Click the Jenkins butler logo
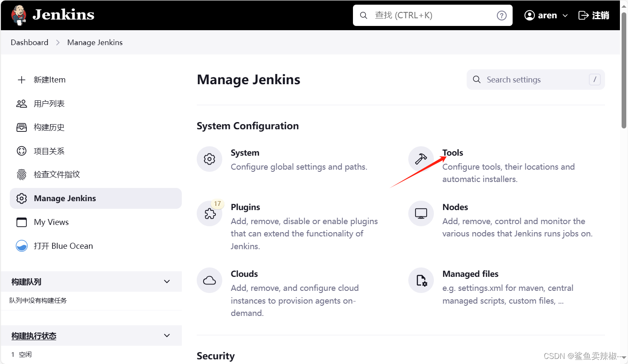628x364 pixels. coord(18,14)
